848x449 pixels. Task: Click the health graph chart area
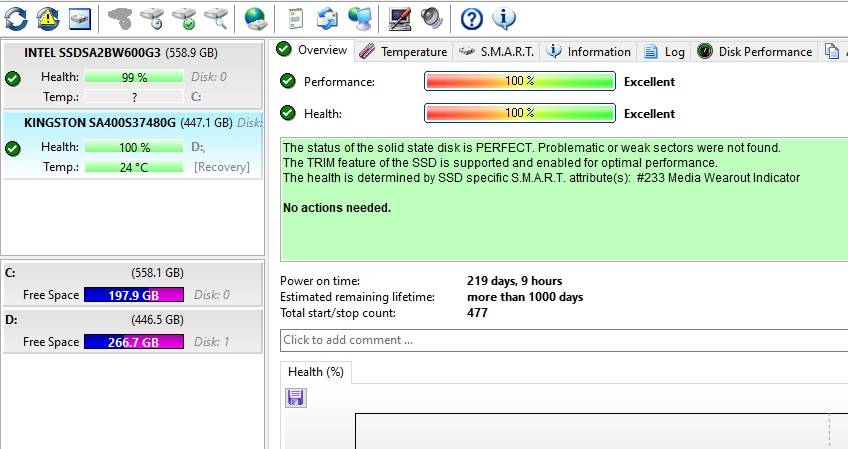601,431
